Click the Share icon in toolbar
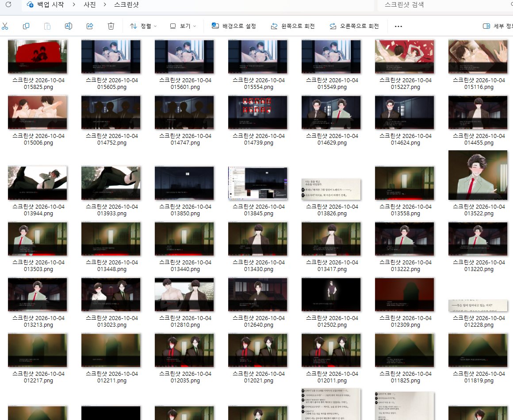 click(90, 26)
